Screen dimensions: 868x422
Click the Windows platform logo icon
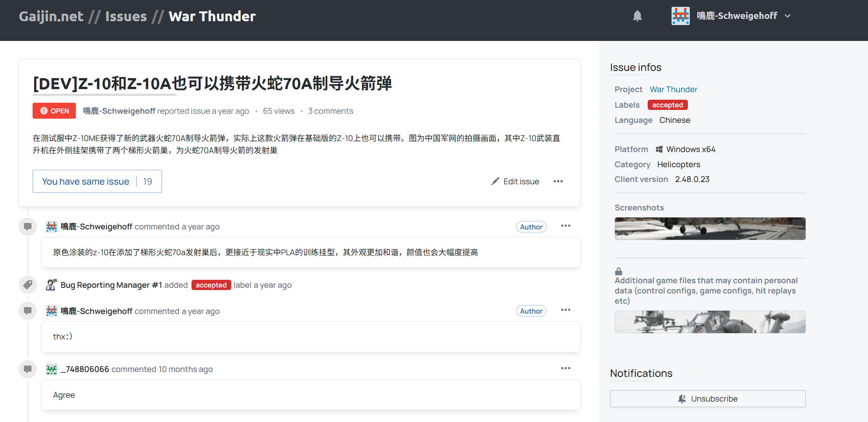click(x=659, y=149)
